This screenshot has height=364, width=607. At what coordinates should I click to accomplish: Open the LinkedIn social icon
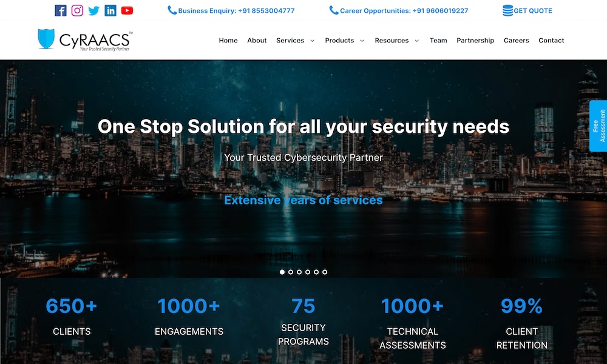click(110, 10)
